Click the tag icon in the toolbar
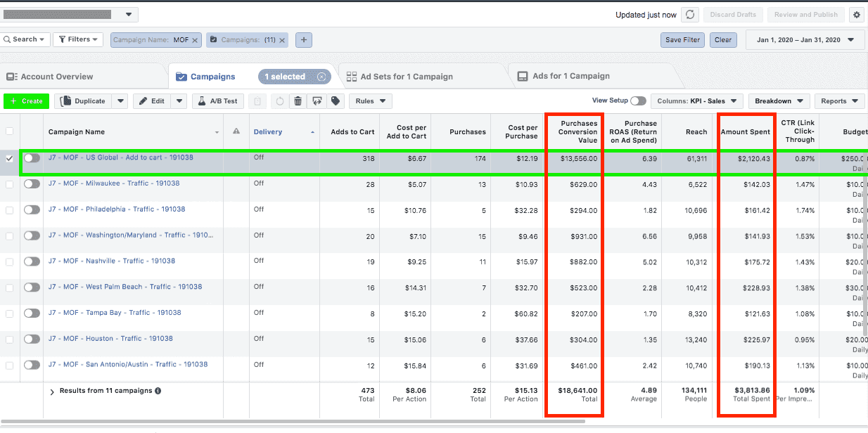This screenshot has width=868, height=433. [336, 101]
